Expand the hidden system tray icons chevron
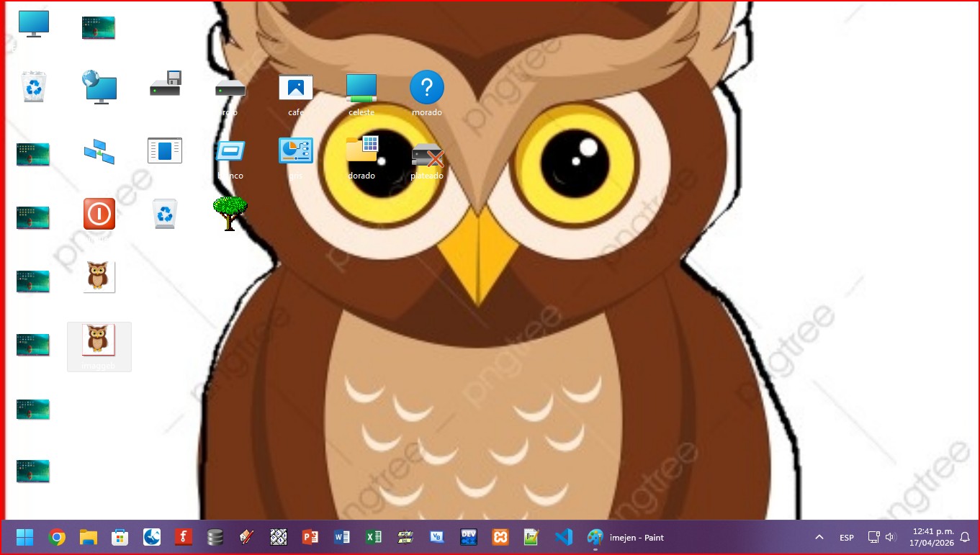The image size is (980, 555). tap(819, 538)
